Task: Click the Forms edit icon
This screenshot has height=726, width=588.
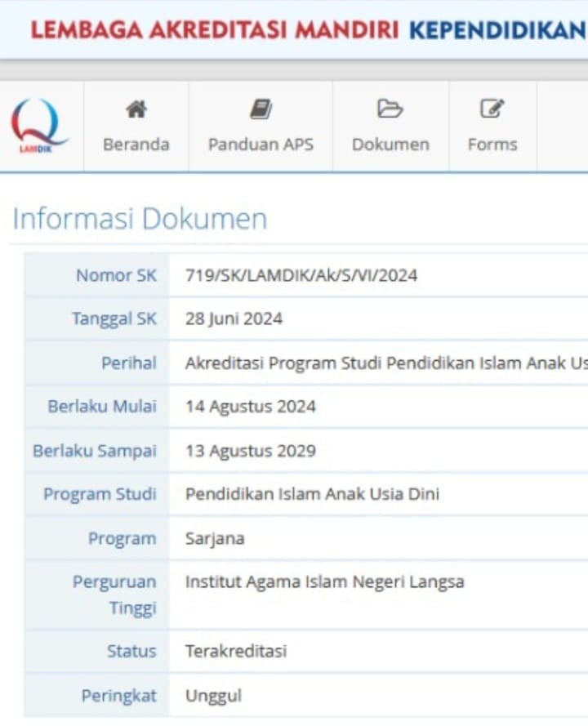Action: 492,109
